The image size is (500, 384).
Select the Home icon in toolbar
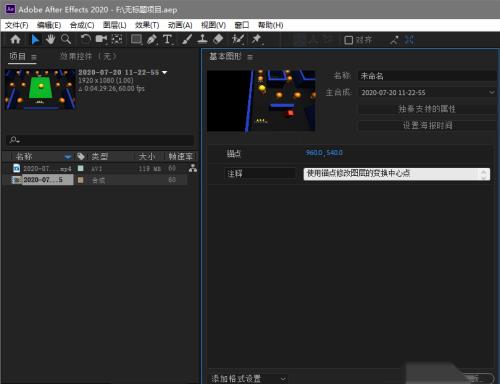(x=15, y=40)
